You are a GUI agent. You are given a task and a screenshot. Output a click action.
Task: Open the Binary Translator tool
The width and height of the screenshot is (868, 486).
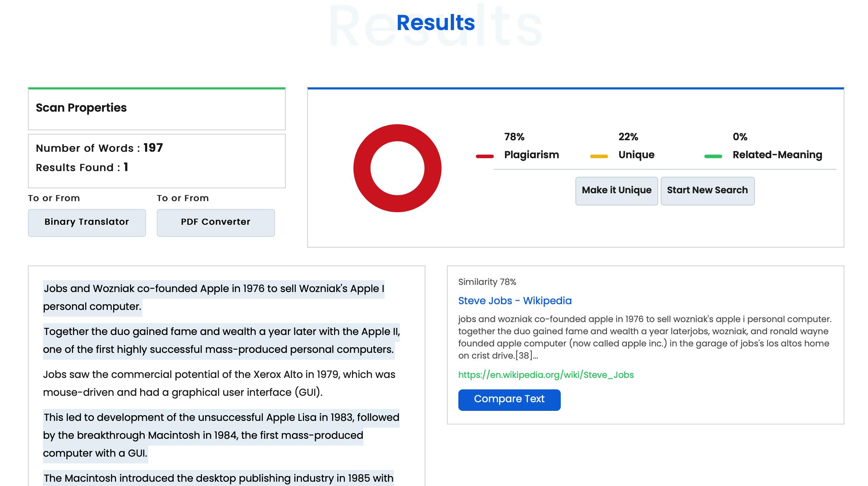tap(87, 222)
